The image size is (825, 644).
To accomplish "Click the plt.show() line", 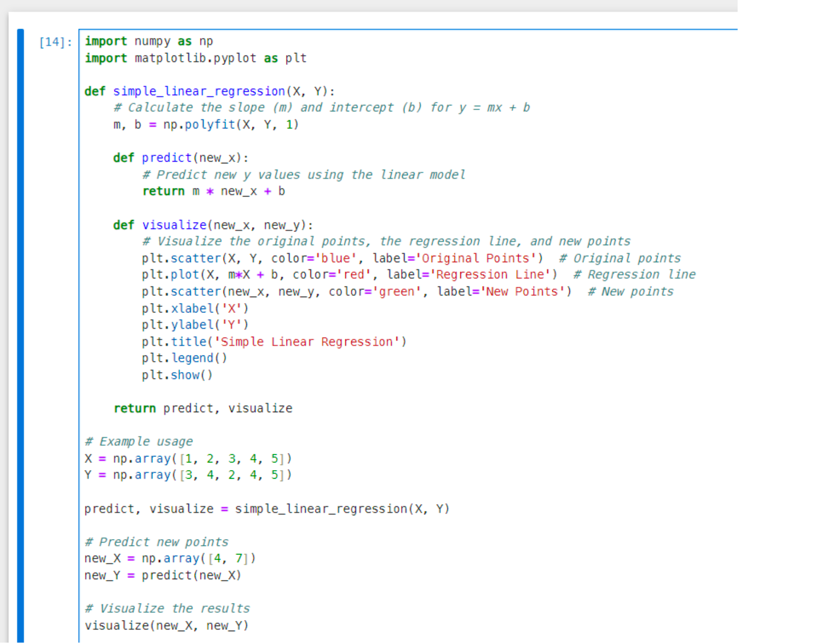I will click(x=177, y=375).
